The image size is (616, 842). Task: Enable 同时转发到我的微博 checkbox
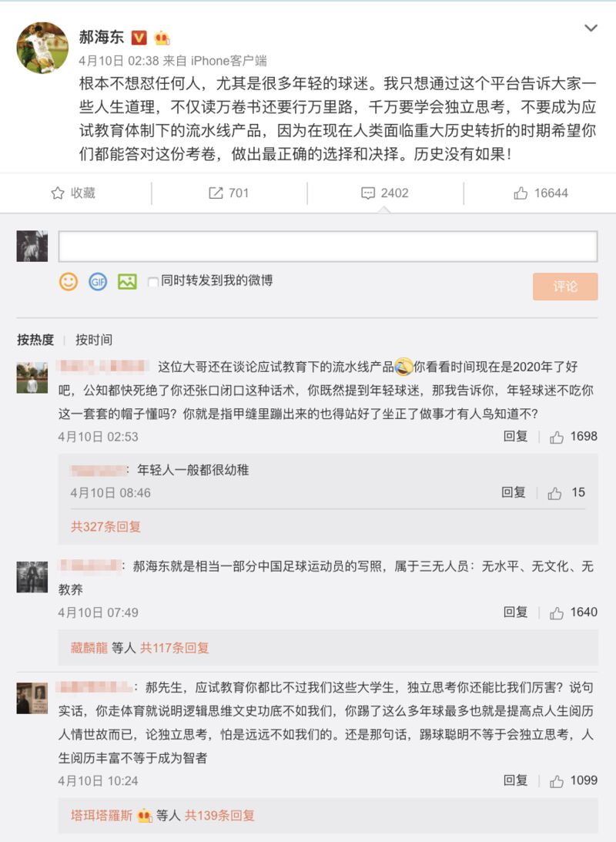(x=153, y=281)
